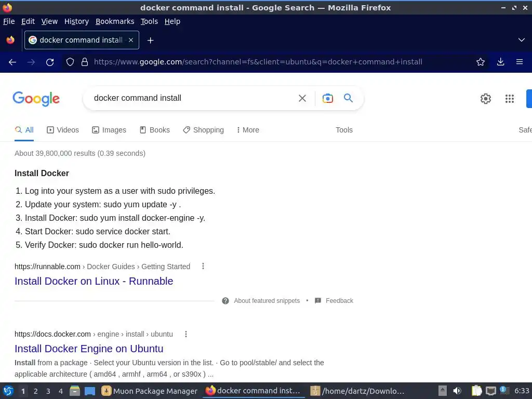The height and width of the screenshot is (399, 532).
Task: Go back to the previous page
Action: click(x=12, y=62)
